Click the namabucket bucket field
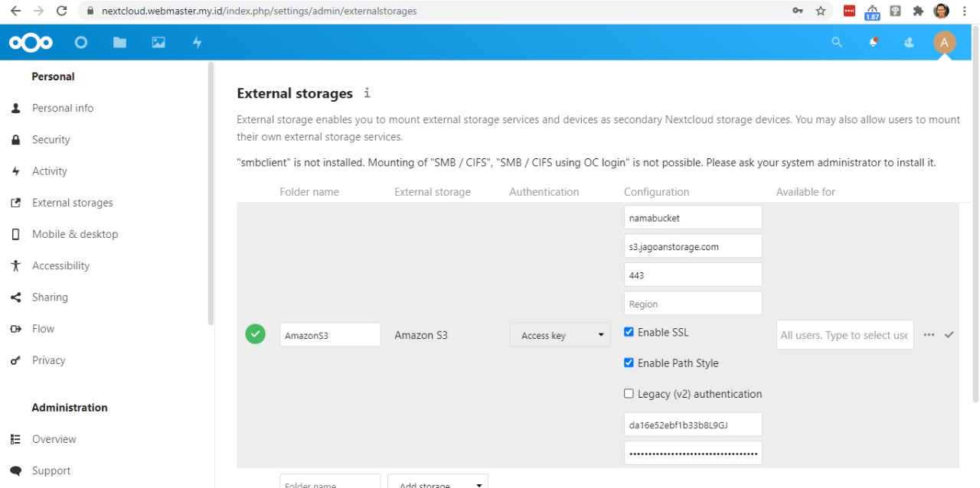 tap(693, 217)
